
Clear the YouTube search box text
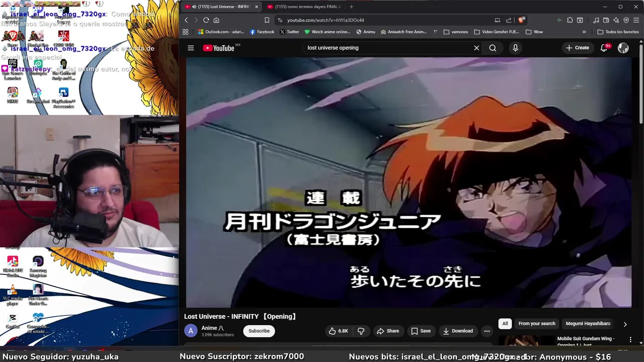tap(476, 48)
